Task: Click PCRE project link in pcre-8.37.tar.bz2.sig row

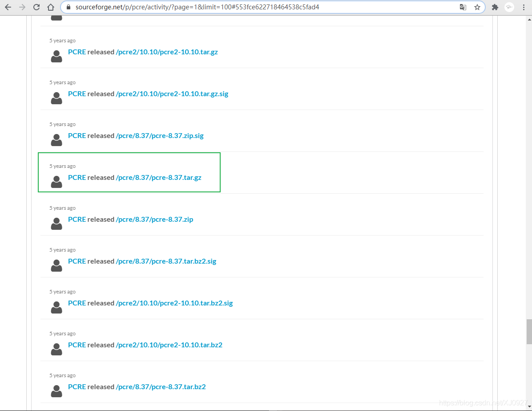Action: tap(77, 261)
